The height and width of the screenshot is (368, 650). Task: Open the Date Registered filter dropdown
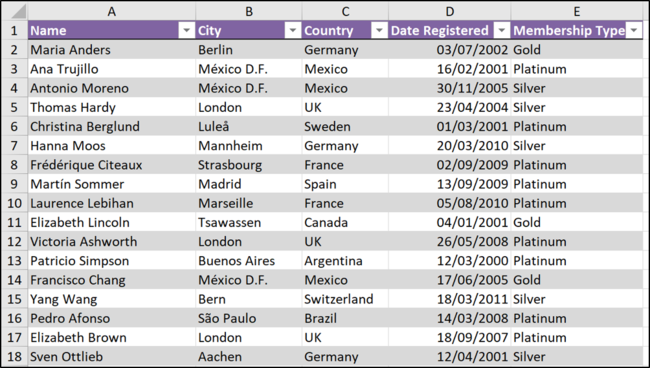pos(502,31)
